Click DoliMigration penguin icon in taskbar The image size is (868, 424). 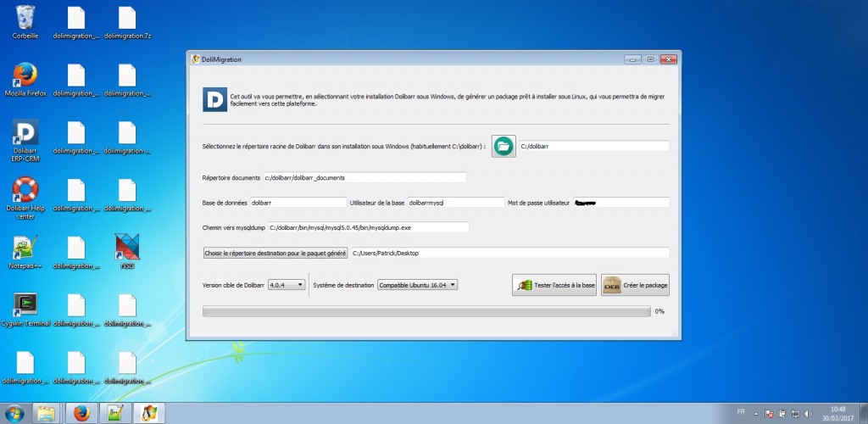pos(149,414)
